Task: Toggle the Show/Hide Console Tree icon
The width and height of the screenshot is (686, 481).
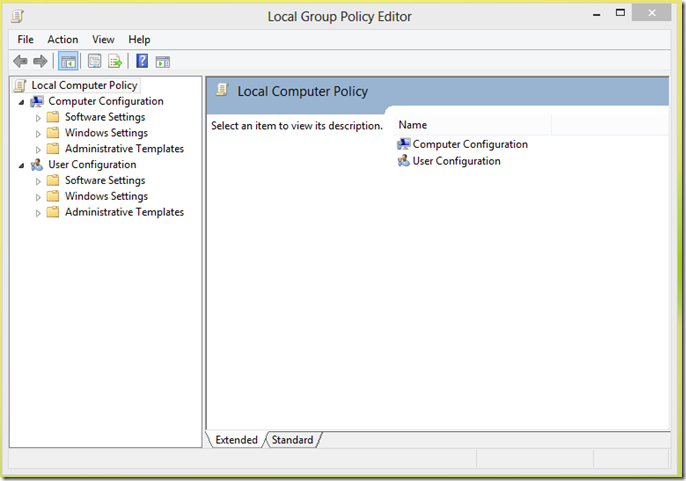Action: [68, 61]
